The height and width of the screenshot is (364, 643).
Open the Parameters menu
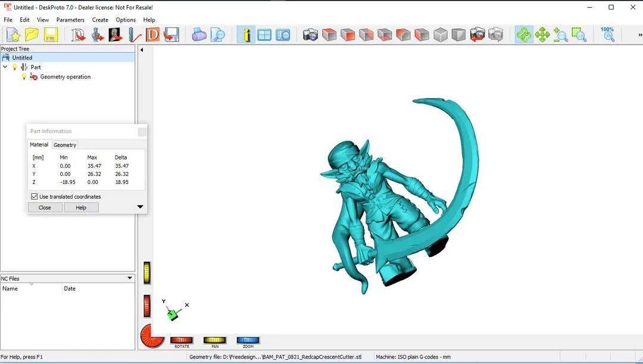(70, 20)
